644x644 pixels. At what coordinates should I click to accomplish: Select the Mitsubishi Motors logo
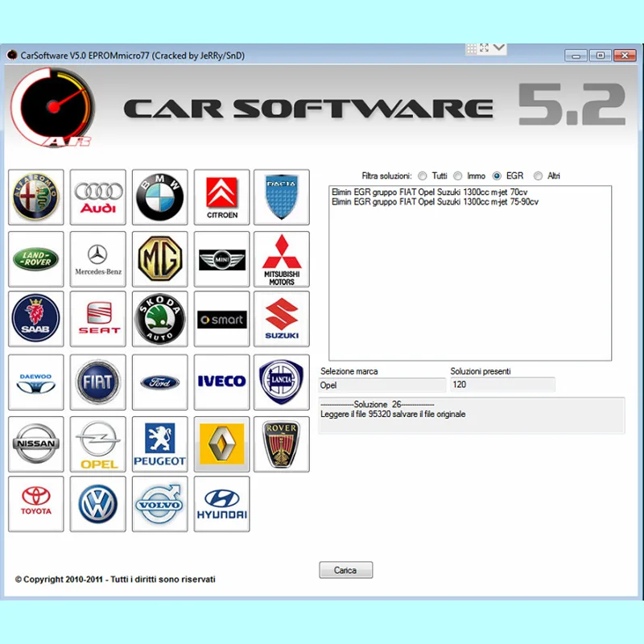click(282, 258)
